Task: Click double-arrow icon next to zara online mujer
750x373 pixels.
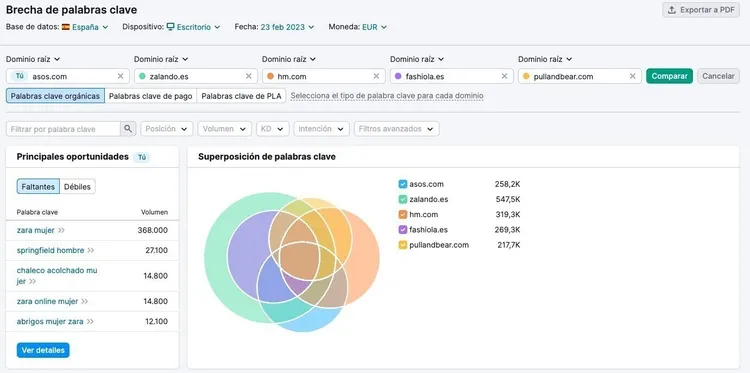Action: (85, 302)
